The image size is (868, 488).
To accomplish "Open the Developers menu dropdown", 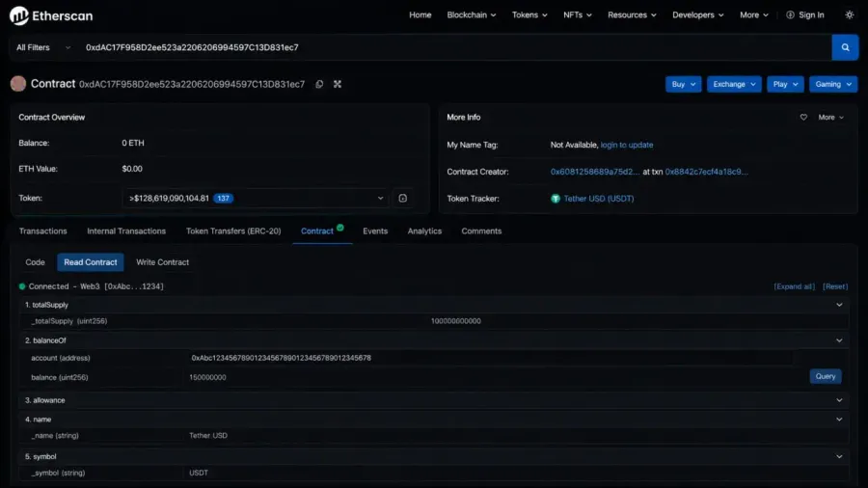I will [697, 14].
